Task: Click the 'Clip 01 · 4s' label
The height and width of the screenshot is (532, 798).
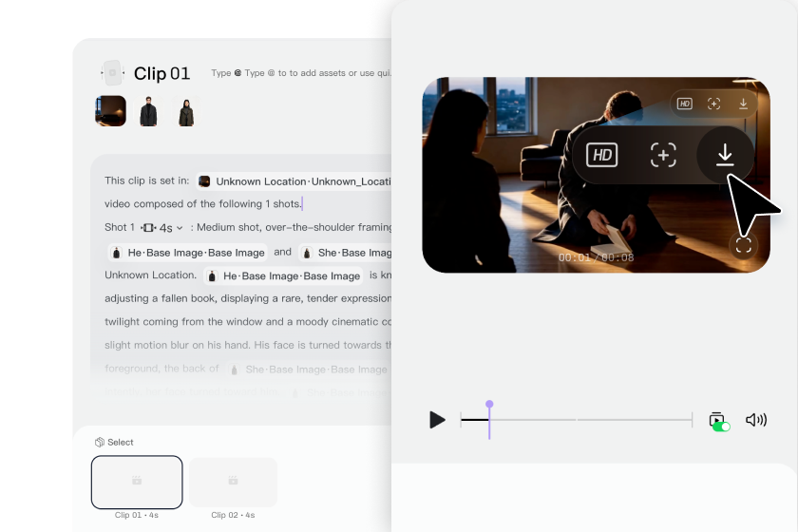Action: tap(137, 515)
